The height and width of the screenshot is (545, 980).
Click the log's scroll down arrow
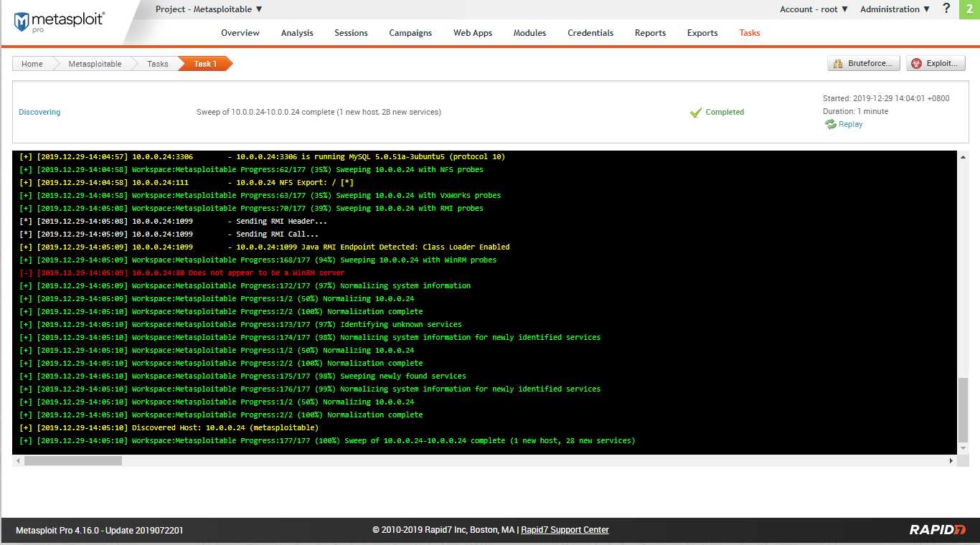coord(963,449)
